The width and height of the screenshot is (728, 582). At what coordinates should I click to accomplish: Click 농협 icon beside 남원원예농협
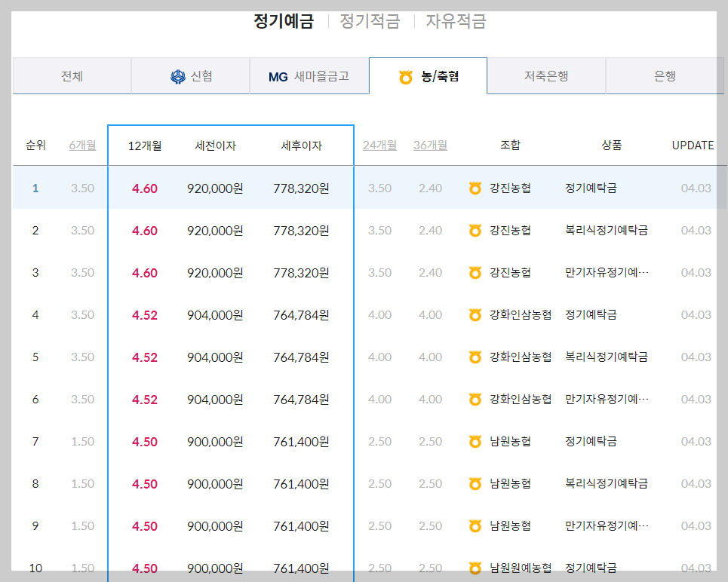475,568
